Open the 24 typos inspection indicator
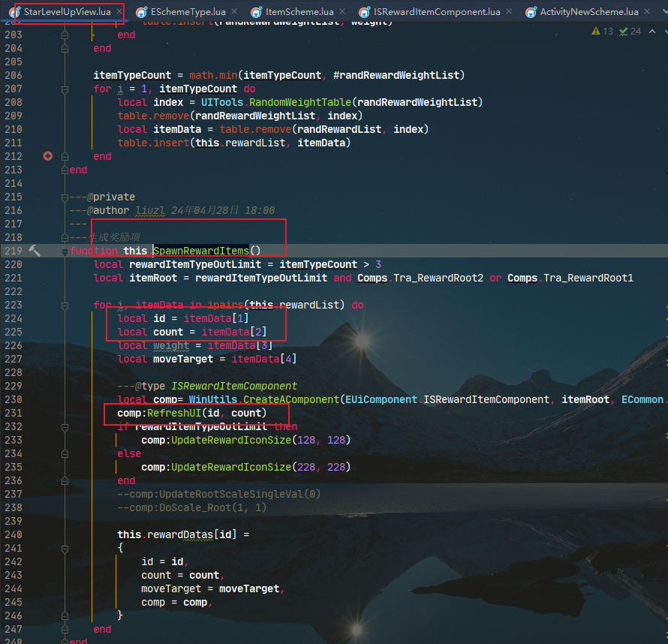The width and height of the screenshot is (668, 644). pyautogui.click(x=630, y=31)
